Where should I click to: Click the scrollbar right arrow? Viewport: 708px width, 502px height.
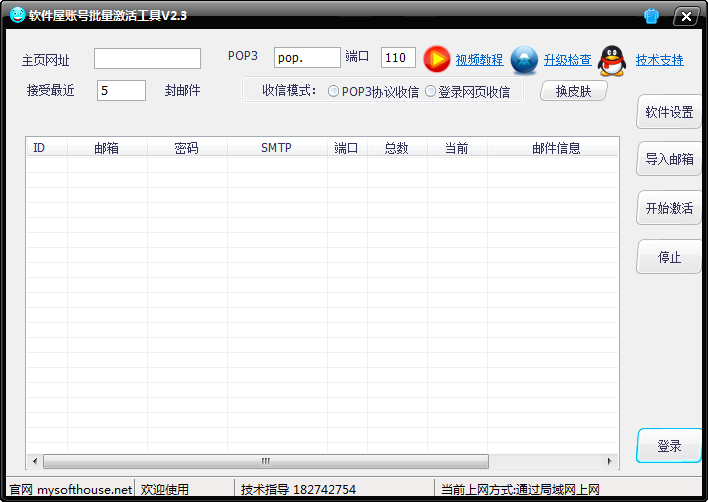click(610, 461)
